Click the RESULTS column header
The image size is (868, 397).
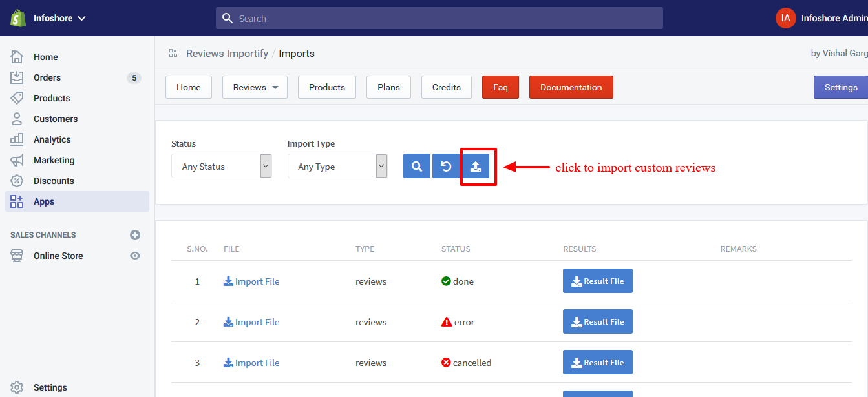[x=580, y=249]
